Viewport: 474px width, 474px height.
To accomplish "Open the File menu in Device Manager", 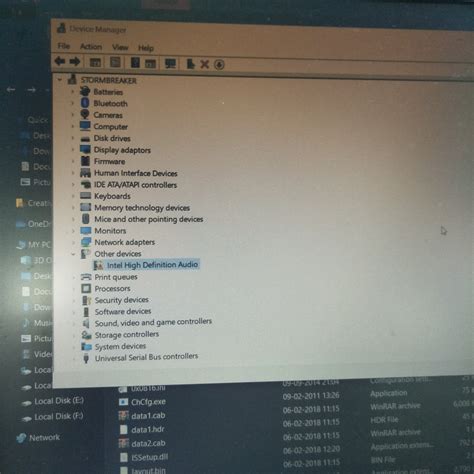I will (x=64, y=46).
